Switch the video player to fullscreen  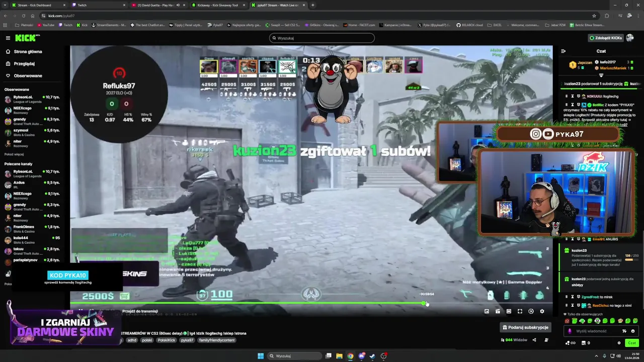tap(520, 311)
